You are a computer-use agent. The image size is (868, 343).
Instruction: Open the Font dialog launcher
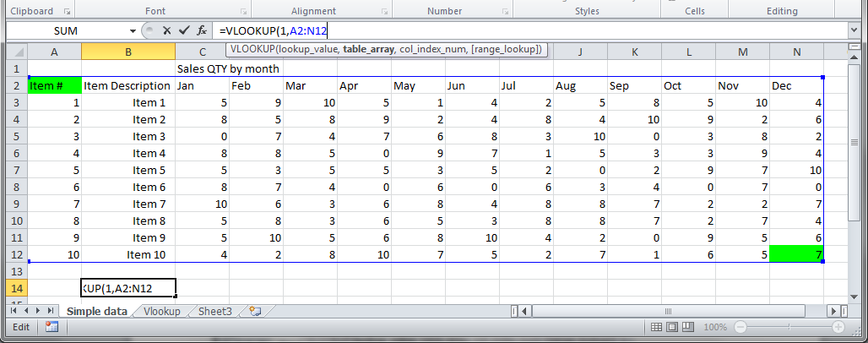coord(243,12)
